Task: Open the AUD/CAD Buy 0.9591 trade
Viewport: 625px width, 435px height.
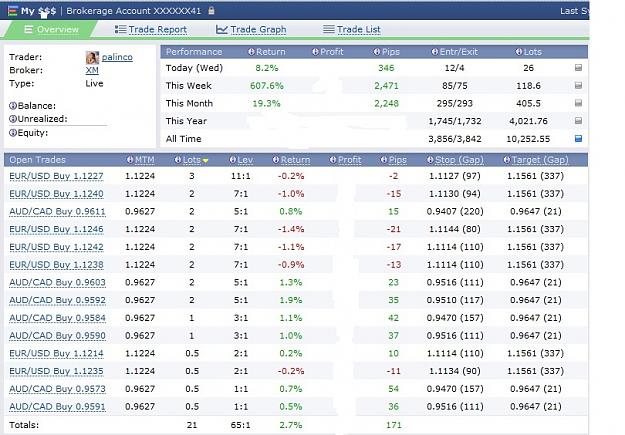Action: coord(57,407)
